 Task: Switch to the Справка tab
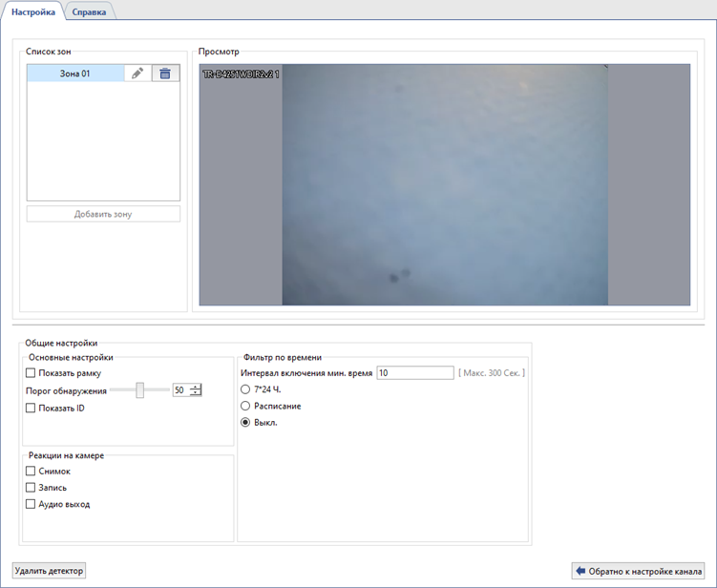point(89,11)
